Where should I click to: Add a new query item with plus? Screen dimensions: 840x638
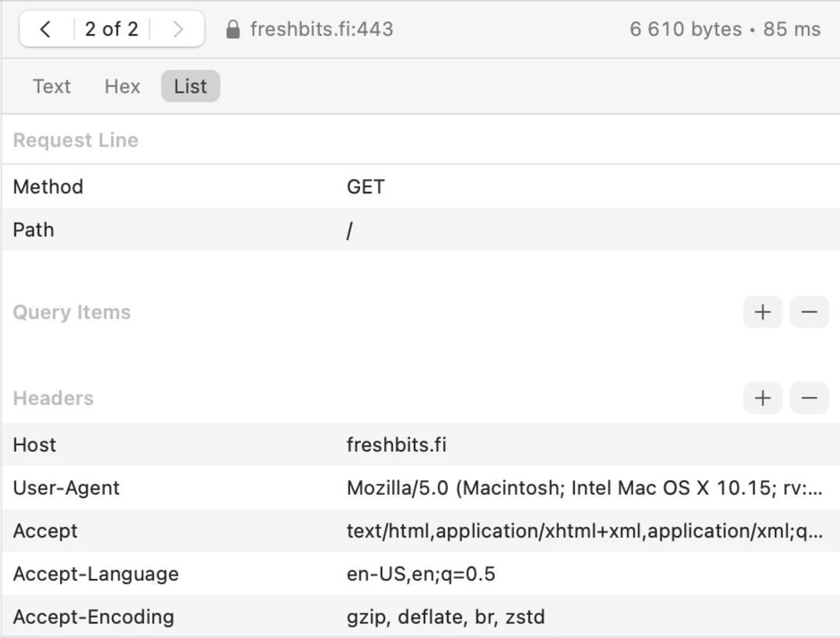(762, 312)
